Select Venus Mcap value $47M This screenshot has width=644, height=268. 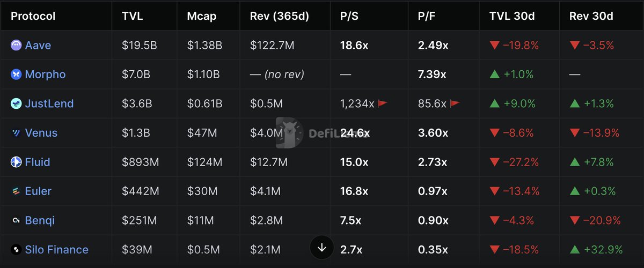[201, 133]
